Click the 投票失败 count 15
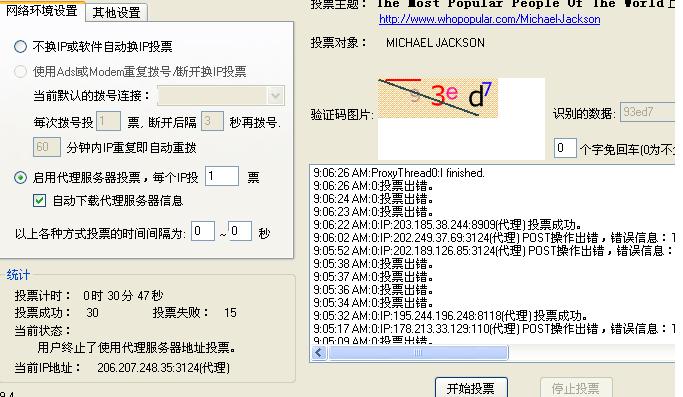683x397 pixels. click(x=230, y=312)
